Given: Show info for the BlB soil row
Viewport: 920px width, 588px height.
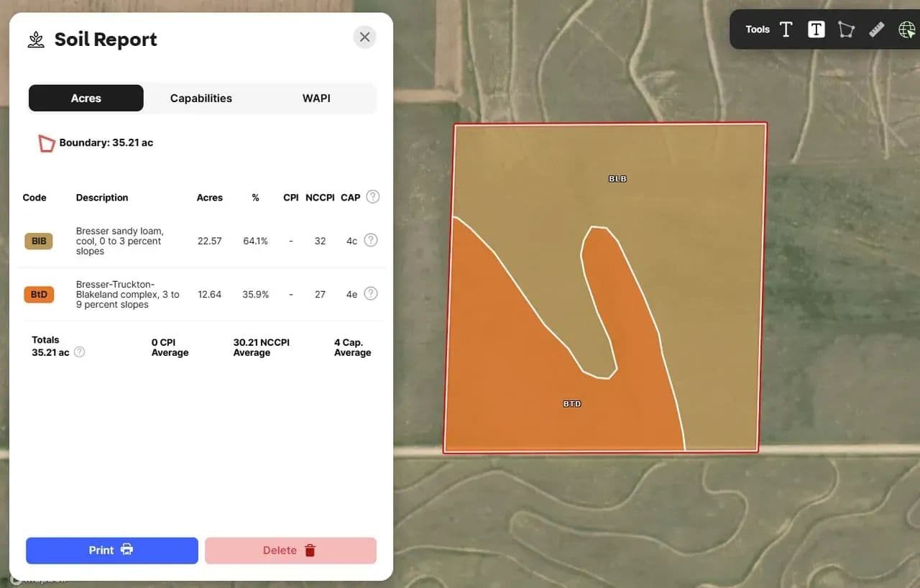Looking at the screenshot, I should click(x=370, y=241).
